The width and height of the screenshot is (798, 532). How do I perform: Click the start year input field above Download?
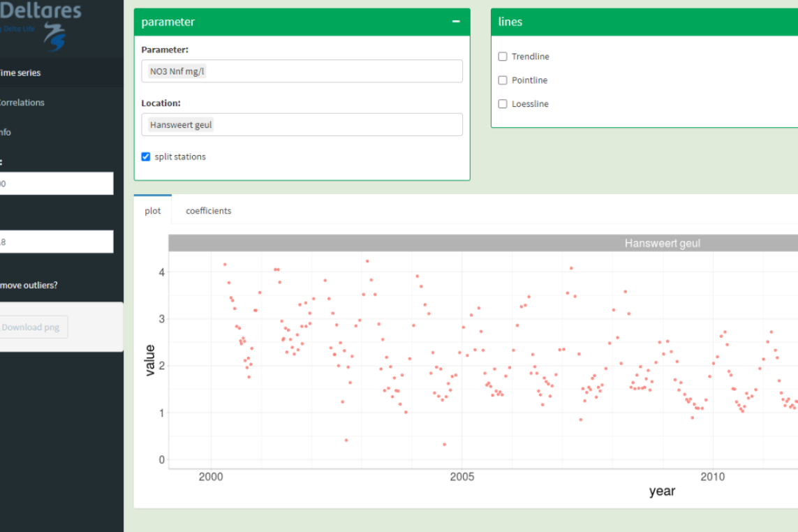click(x=56, y=184)
